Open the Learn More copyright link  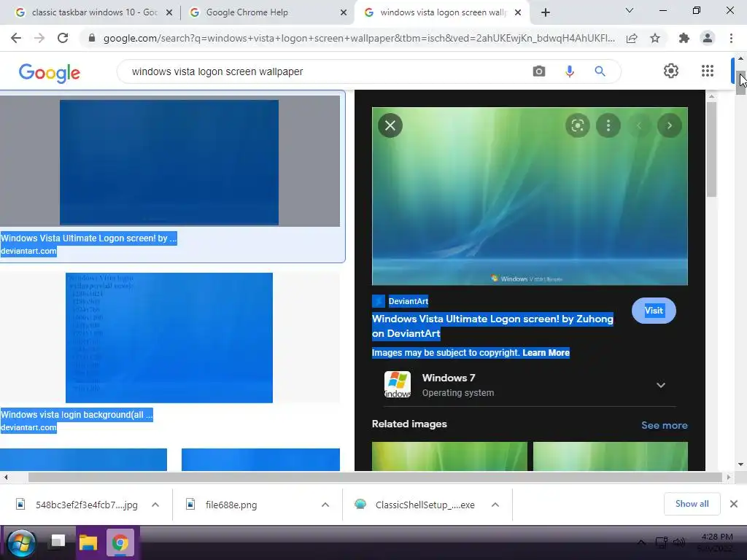pos(546,353)
